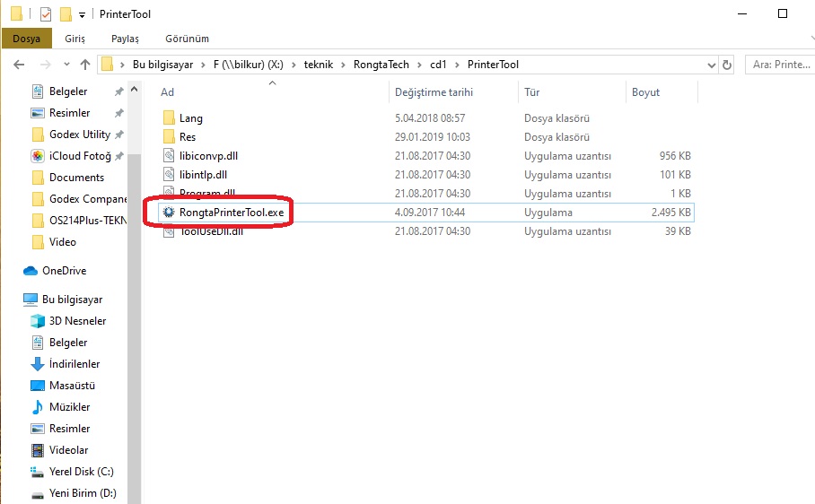Select the Lang folder icon
Screen dimensions: 815x504
(168, 118)
